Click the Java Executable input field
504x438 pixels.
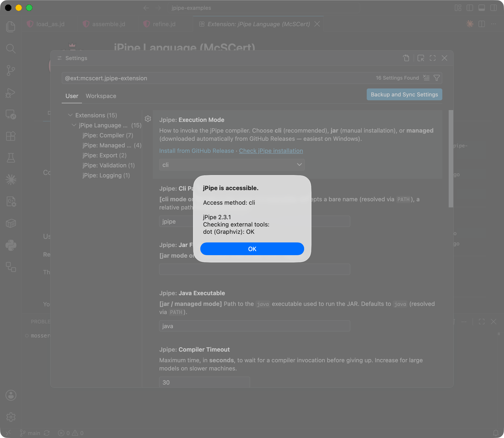tap(255, 326)
